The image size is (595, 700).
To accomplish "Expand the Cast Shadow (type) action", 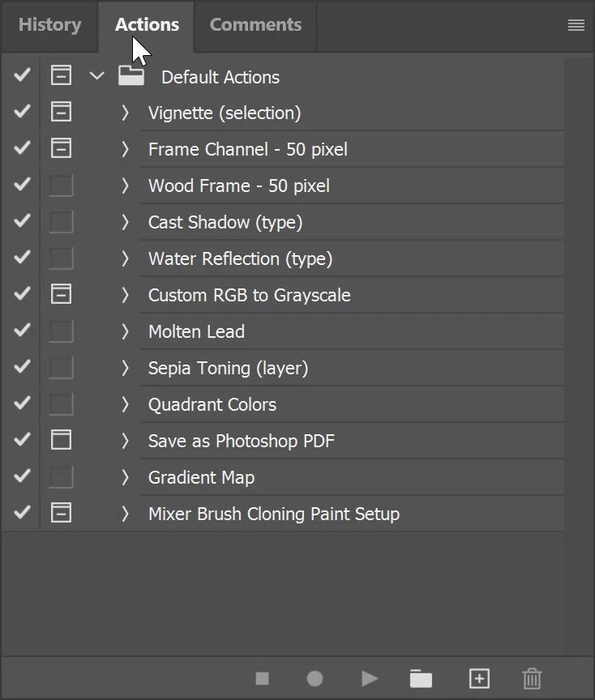I will pyautogui.click(x=125, y=222).
